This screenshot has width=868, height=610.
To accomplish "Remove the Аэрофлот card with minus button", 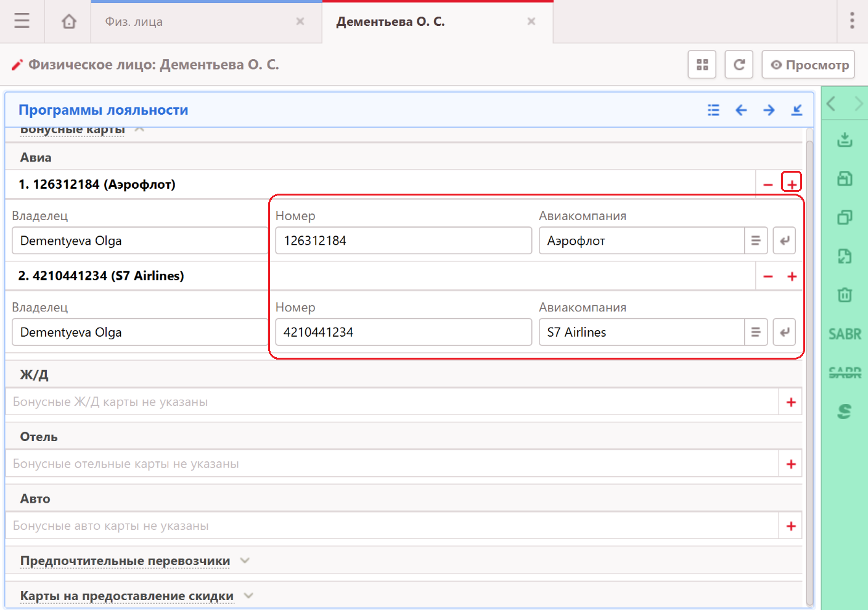I will point(768,184).
